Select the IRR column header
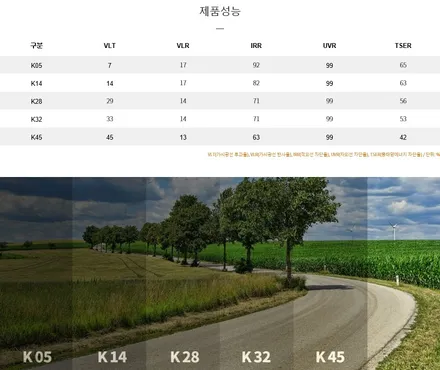 point(256,46)
